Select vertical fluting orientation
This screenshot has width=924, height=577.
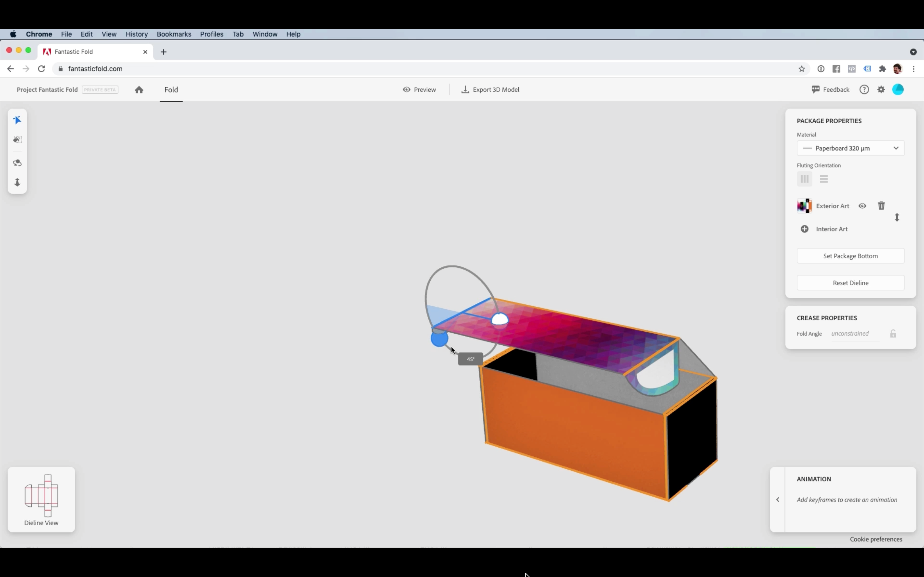(x=804, y=179)
